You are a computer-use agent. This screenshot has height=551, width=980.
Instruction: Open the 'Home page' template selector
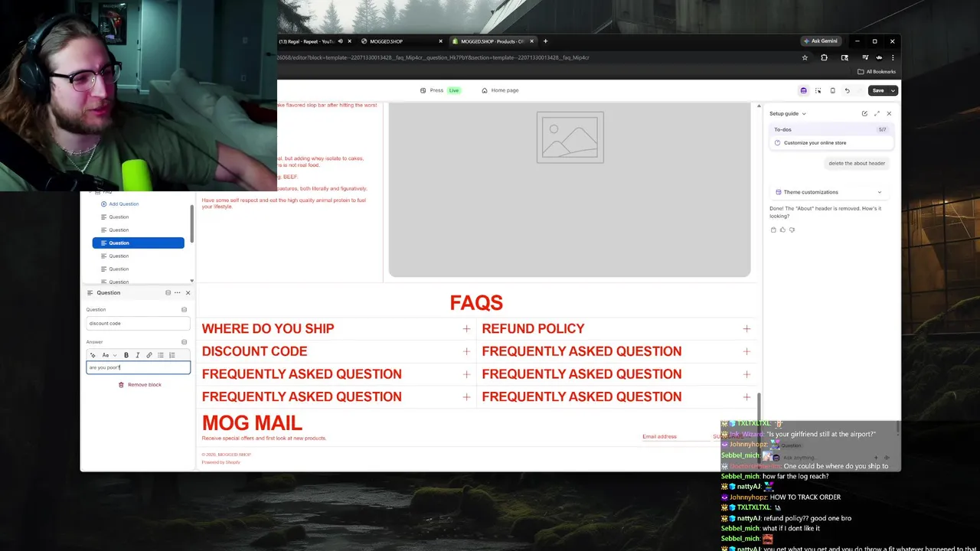500,90
